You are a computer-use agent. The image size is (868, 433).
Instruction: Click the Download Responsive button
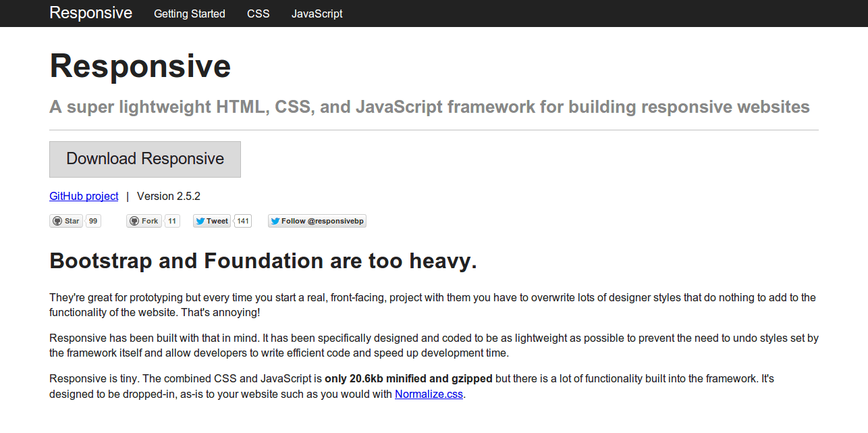(x=145, y=159)
